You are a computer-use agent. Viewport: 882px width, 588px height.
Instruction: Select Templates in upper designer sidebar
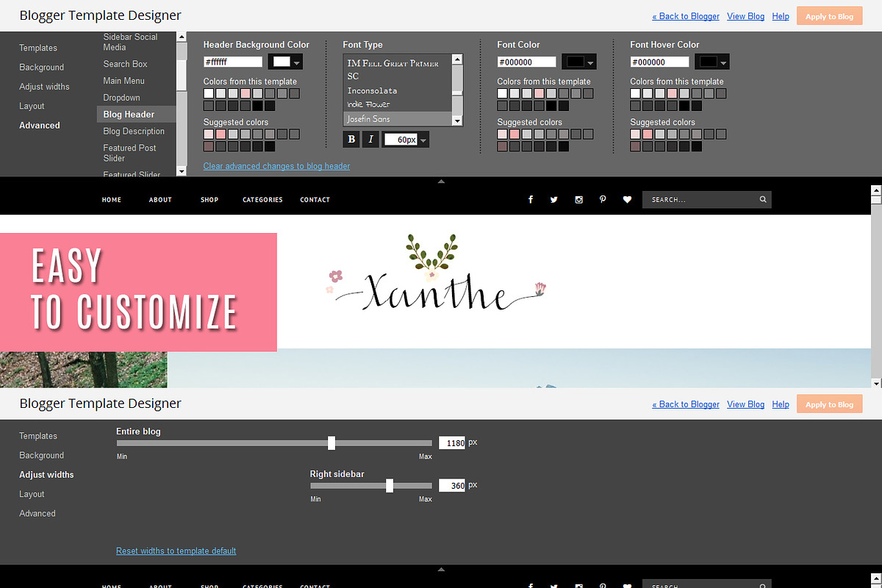[38, 48]
